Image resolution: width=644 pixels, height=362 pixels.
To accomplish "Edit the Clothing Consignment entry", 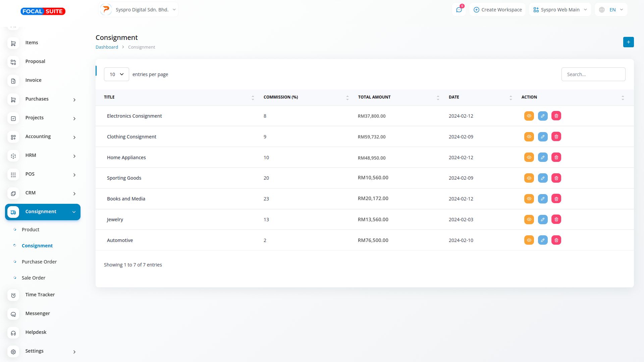I will [x=543, y=137].
